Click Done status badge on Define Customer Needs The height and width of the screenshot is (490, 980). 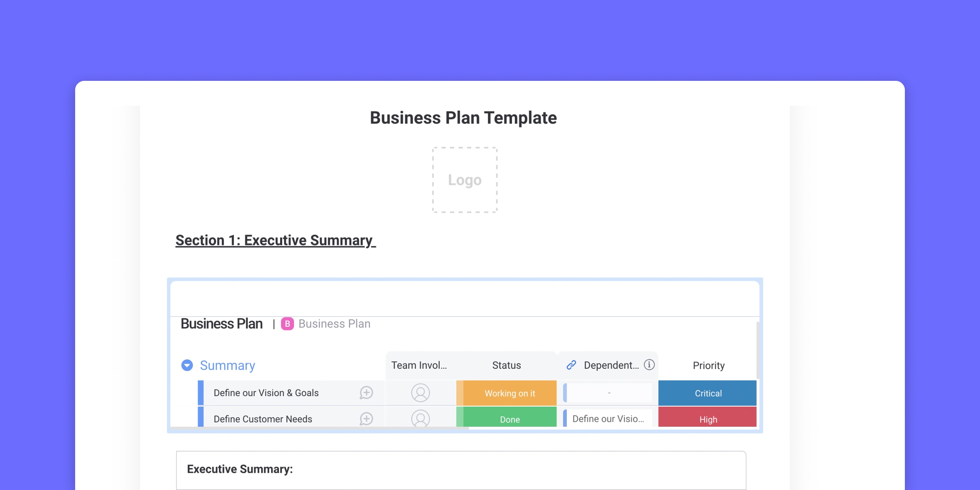click(x=509, y=418)
